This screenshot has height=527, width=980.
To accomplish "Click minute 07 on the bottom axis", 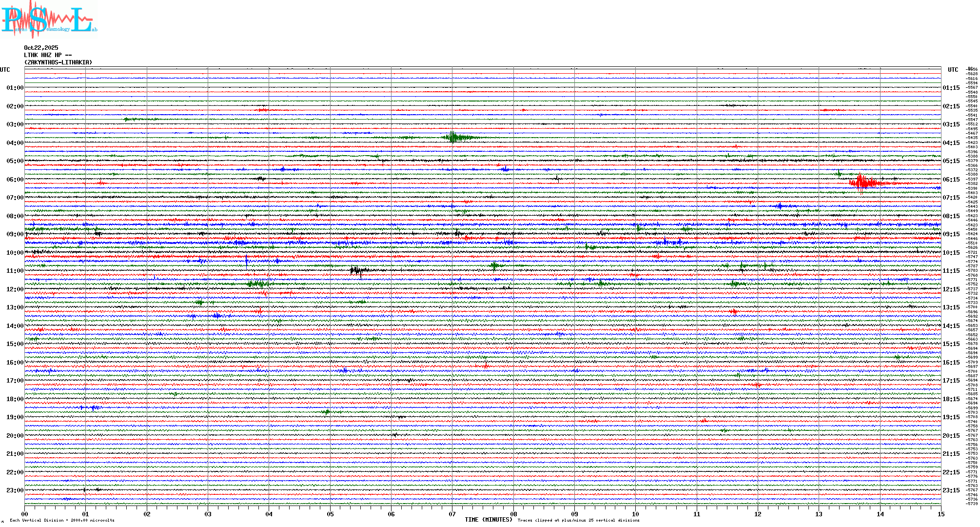I will (452, 514).
